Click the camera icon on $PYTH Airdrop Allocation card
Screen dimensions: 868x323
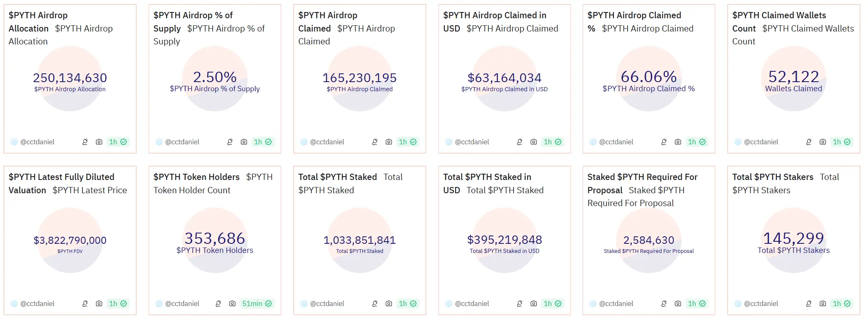99,142
